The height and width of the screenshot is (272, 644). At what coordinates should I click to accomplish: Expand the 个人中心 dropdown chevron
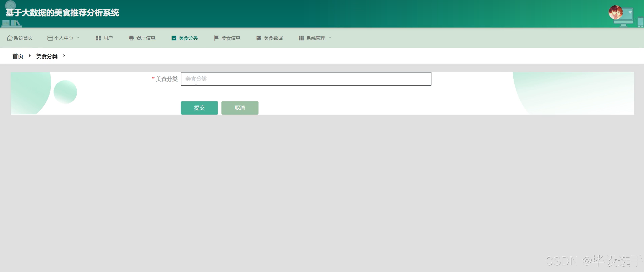tap(78, 38)
